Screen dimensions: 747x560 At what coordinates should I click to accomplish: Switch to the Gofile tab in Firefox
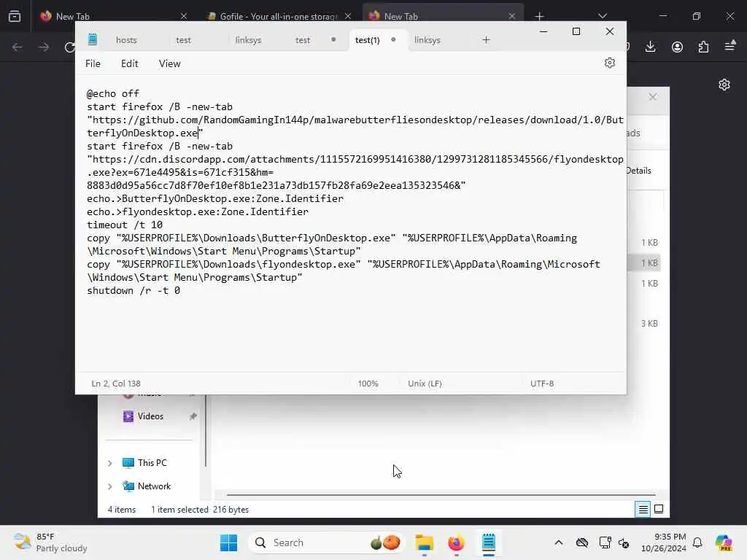click(279, 16)
